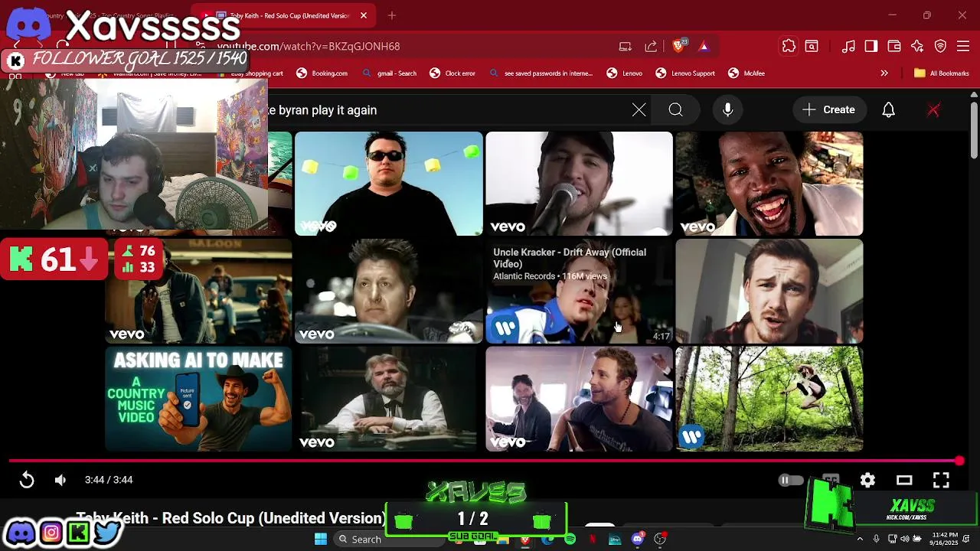The width and height of the screenshot is (980, 551).
Task: Open the Brave VPN shield icon
Action: 940,46
